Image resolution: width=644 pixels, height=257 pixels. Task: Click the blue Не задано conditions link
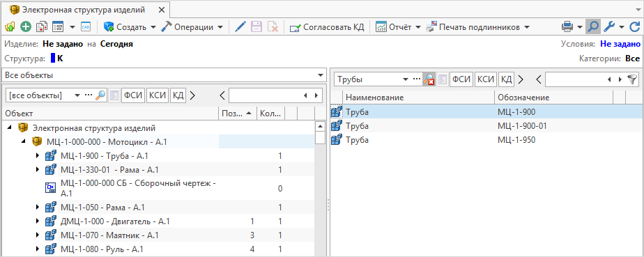point(620,44)
